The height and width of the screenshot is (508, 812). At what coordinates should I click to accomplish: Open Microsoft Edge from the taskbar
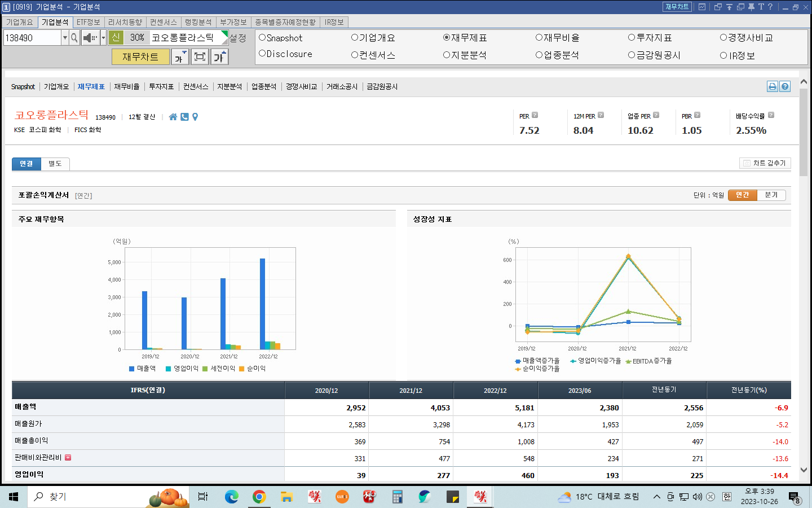click(231, 497)
